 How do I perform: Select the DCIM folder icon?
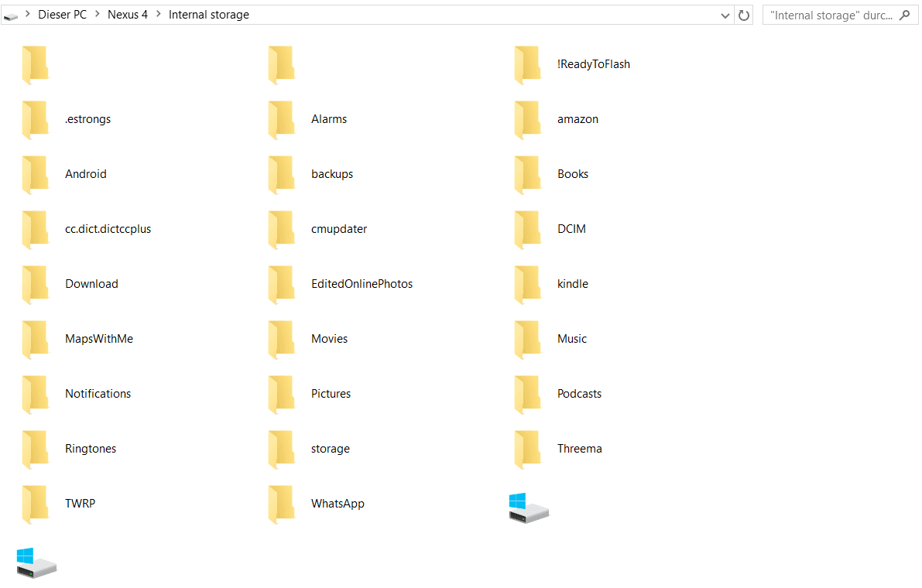pyautogui.click(x=527, y=230)
